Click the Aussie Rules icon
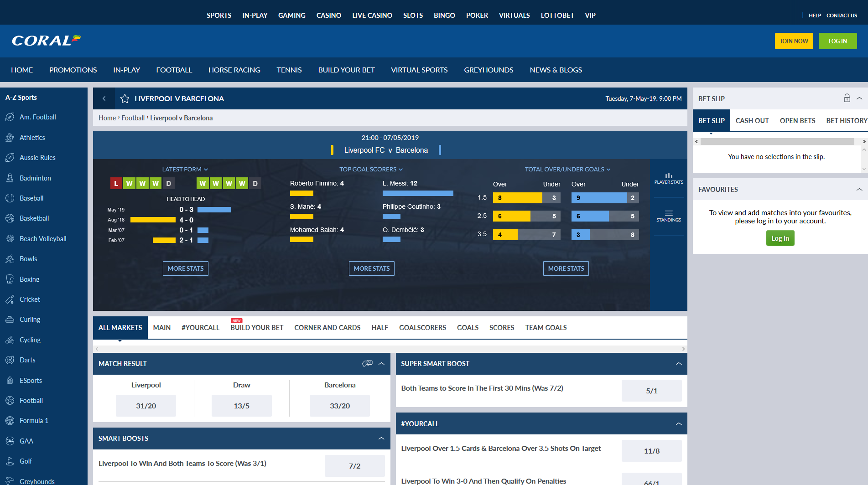 10,158
